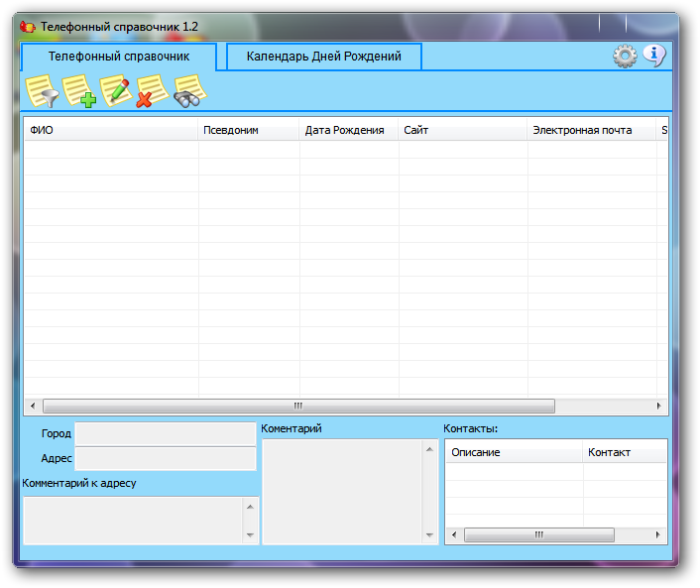The width and height of the screenshot is (700, 588).
Task: Click inside the Коментарий text area
Action: (342, 491)
